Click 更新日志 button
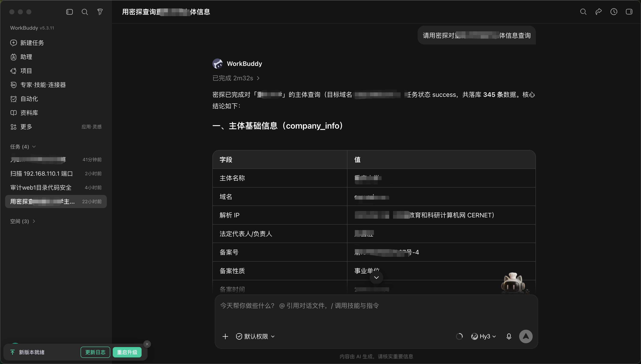Screen dimensions: 641x364 pyautogui.click(x=95, y=352)
